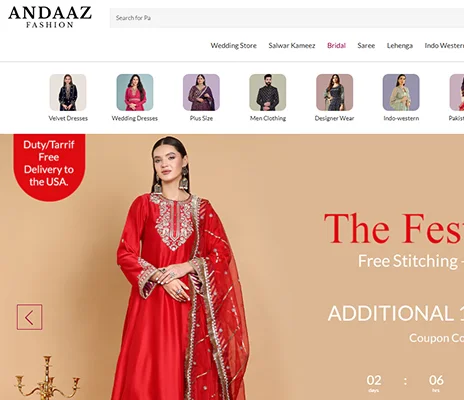Go to the Bridal menu item

click(x=336, y=46)
